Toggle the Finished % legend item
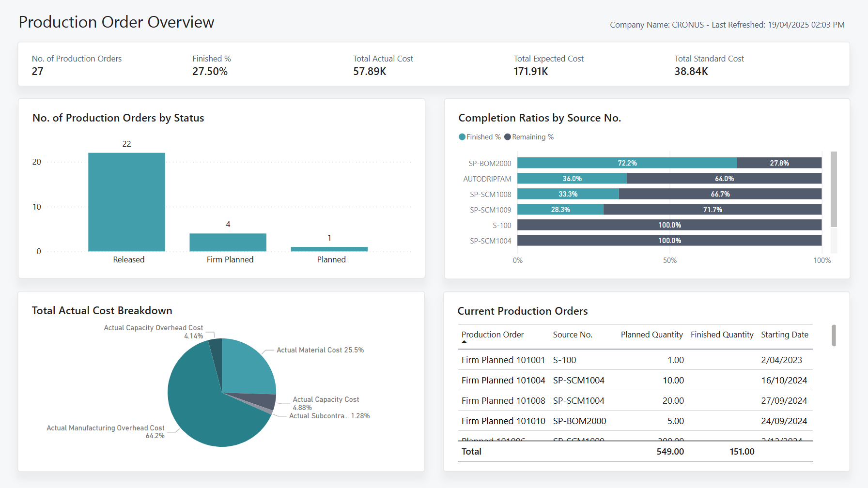 click(x=479, y=137)
